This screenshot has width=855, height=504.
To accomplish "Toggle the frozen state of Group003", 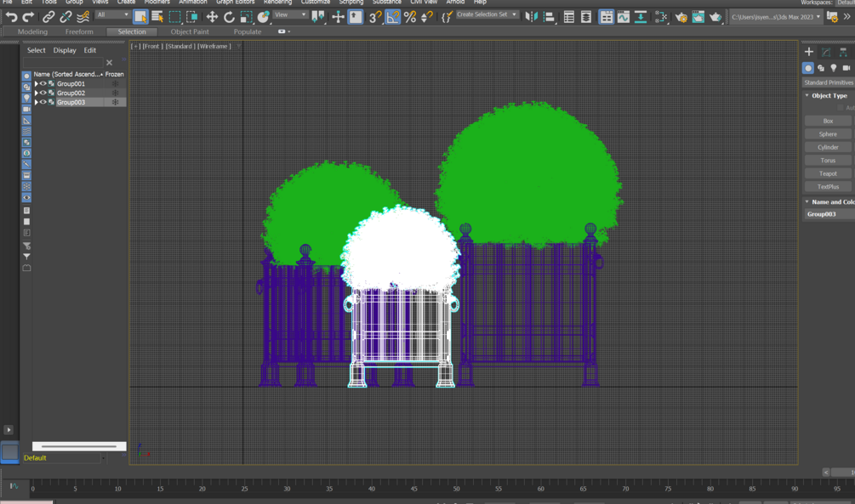I will point(115,103).
